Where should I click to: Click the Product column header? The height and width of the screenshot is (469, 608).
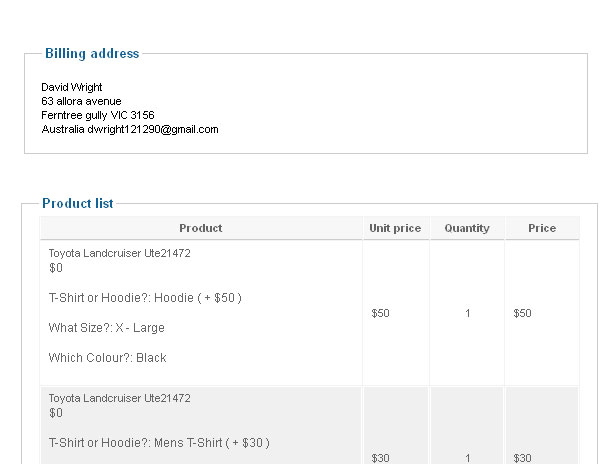(201, 228)
